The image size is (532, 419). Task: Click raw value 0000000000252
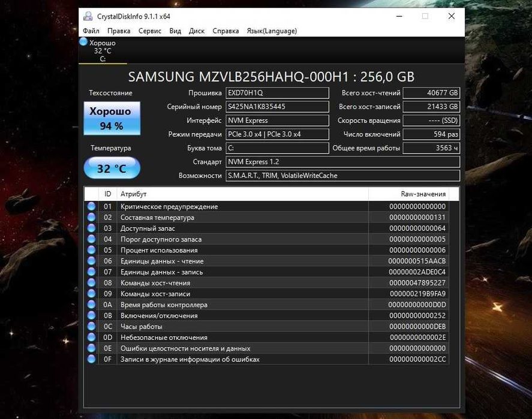point(417,316)
